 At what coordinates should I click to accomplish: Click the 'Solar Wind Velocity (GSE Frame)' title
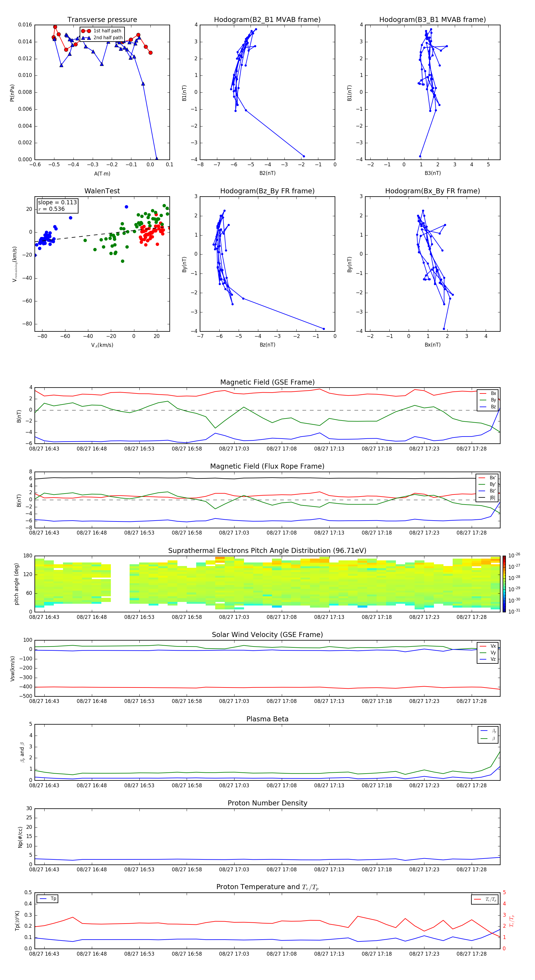(x=267, y=635)
